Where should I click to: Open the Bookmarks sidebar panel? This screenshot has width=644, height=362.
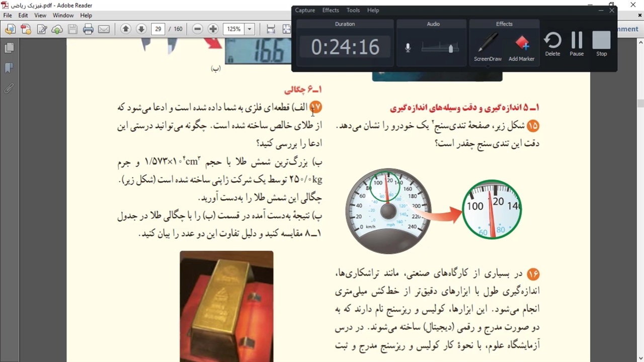[x=9, y=68]
